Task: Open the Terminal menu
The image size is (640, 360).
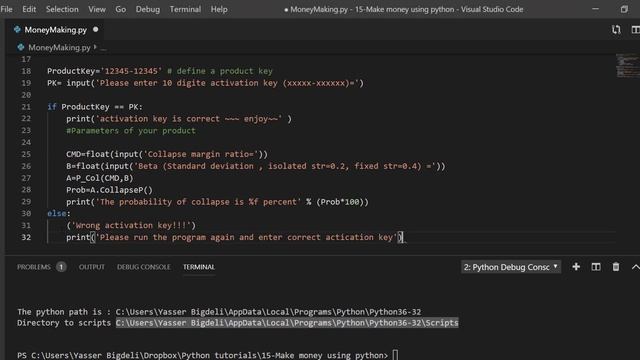Action: (185, 9)
